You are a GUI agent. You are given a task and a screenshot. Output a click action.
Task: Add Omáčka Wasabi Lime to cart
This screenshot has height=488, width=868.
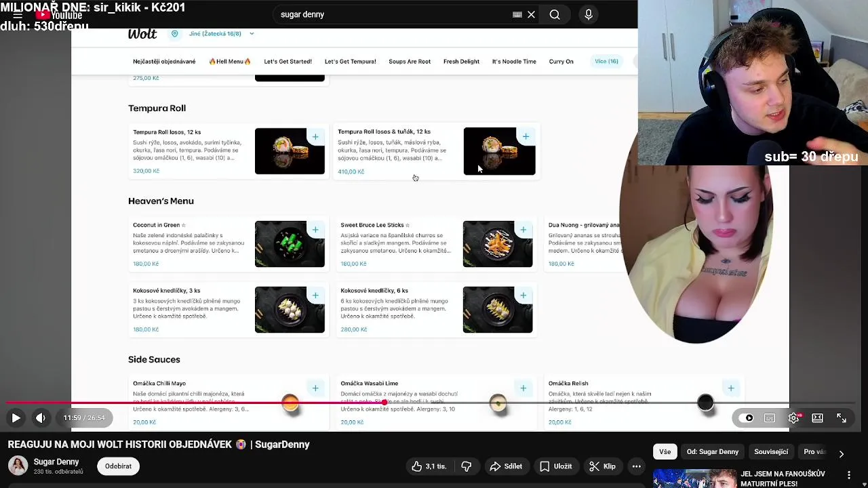524,388
